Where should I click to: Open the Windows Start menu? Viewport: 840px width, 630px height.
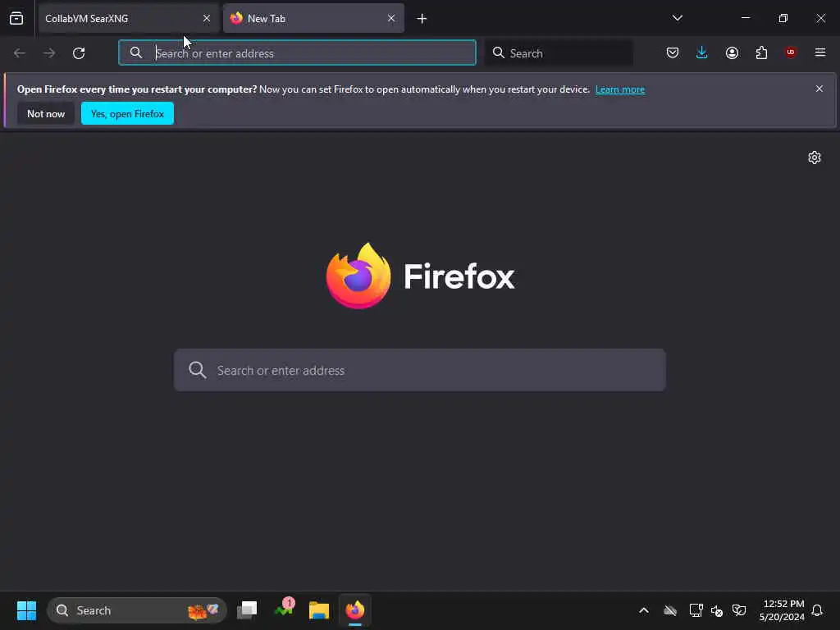(26, 610)
